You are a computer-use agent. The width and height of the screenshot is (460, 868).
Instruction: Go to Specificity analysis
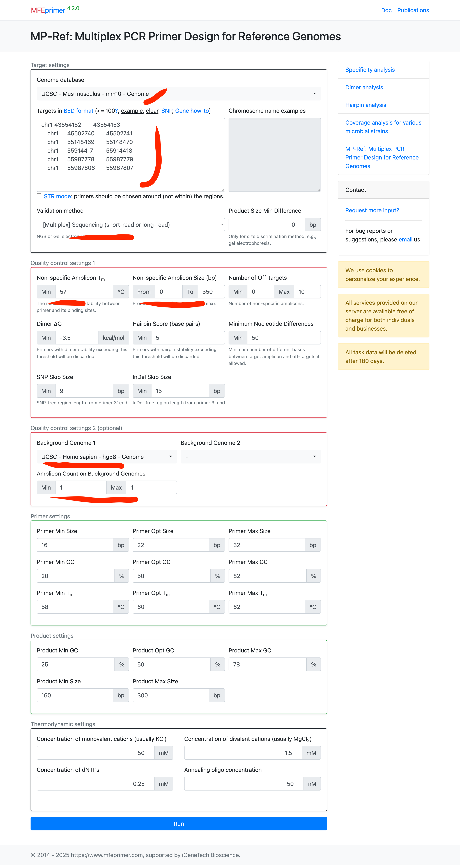coord(370,70)
